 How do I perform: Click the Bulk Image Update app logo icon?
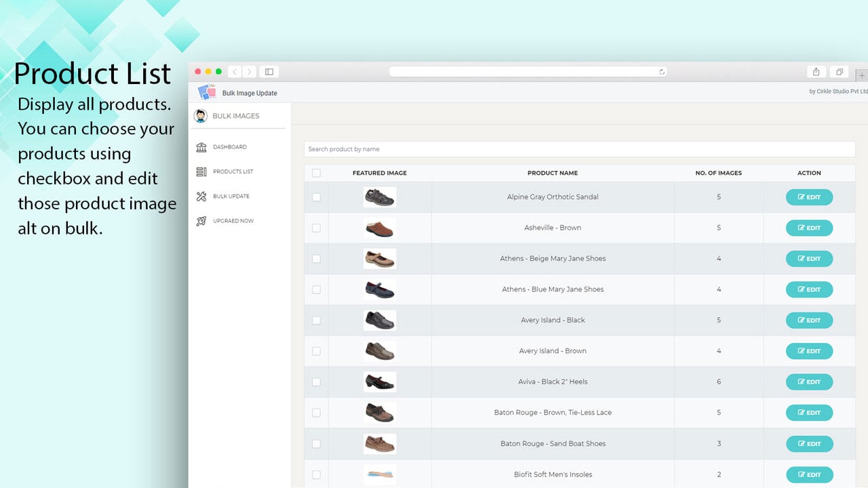(x=207, y=92)
